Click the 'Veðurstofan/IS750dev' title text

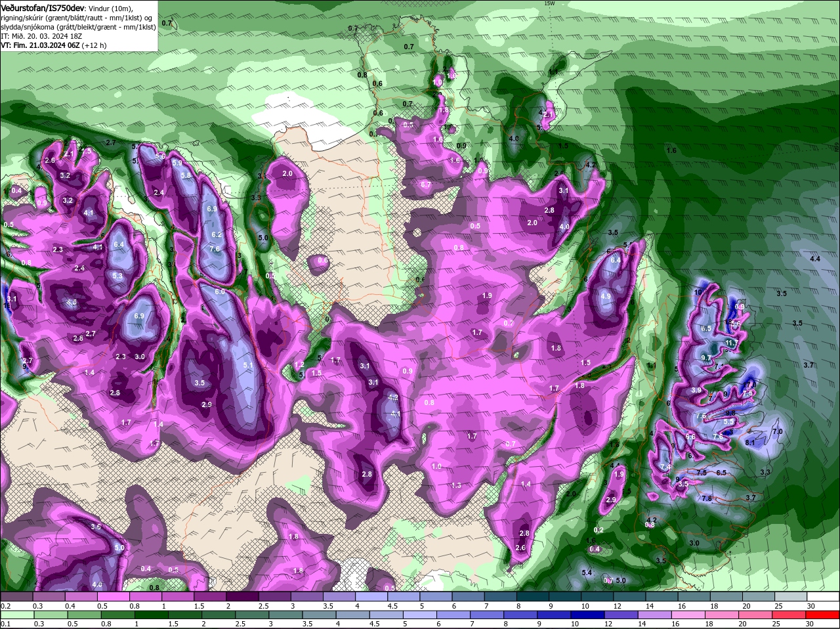[x=42, y=7]
